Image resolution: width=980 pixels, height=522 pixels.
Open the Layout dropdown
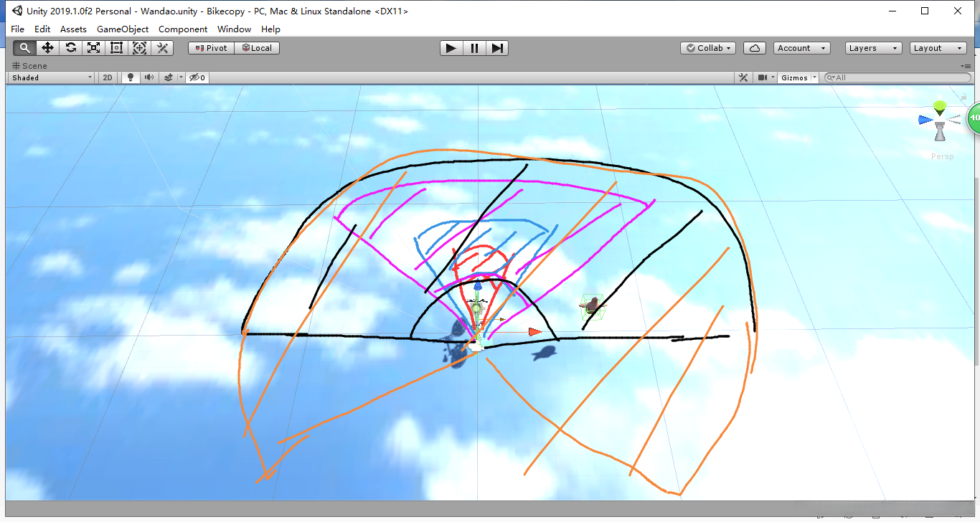click(938, 48)
